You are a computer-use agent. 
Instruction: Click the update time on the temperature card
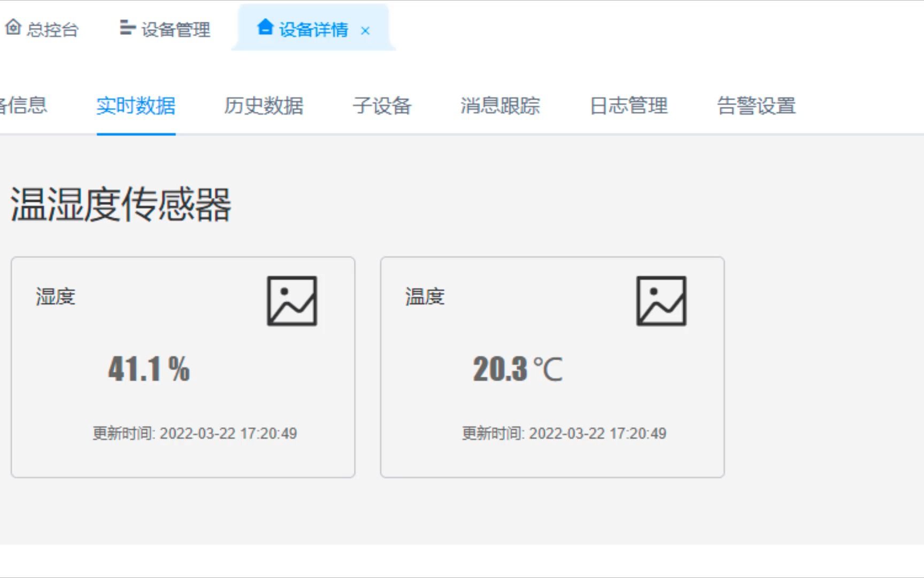564,433
